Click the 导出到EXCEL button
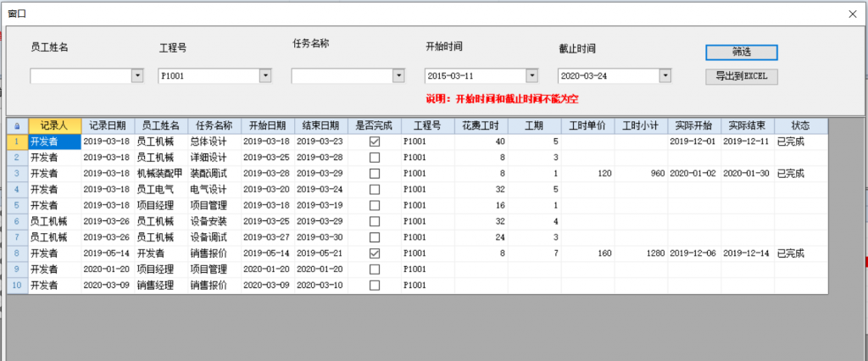868x361 pixels. (x=741, y=76)
